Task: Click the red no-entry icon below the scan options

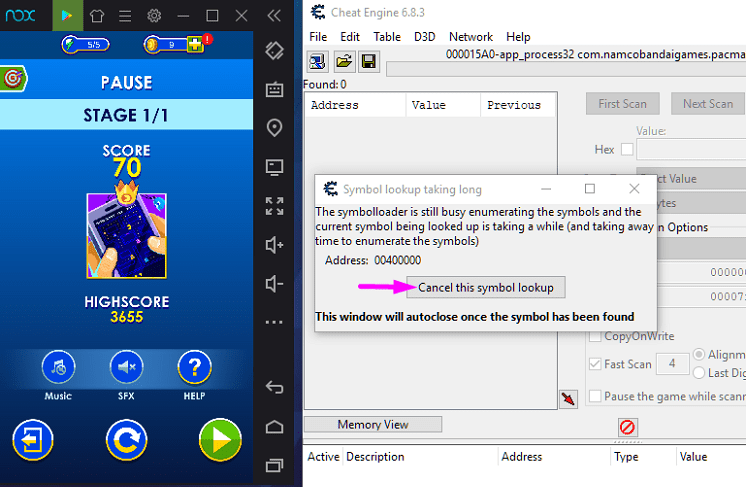Action: [627, 427]
